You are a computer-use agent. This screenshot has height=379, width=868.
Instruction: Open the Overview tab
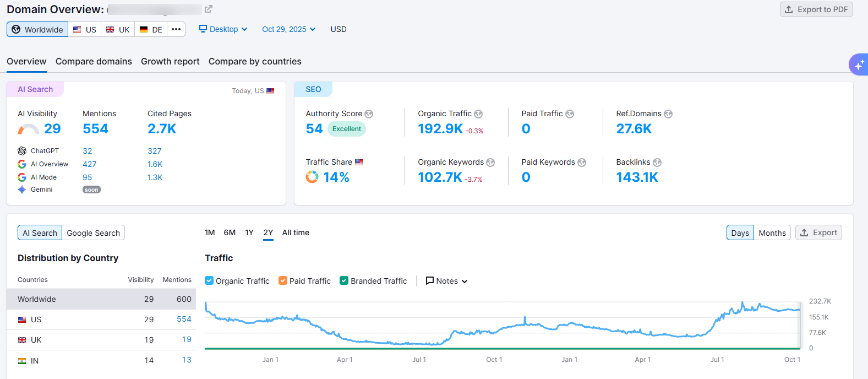pyautogui.click(x=26, y=61)
